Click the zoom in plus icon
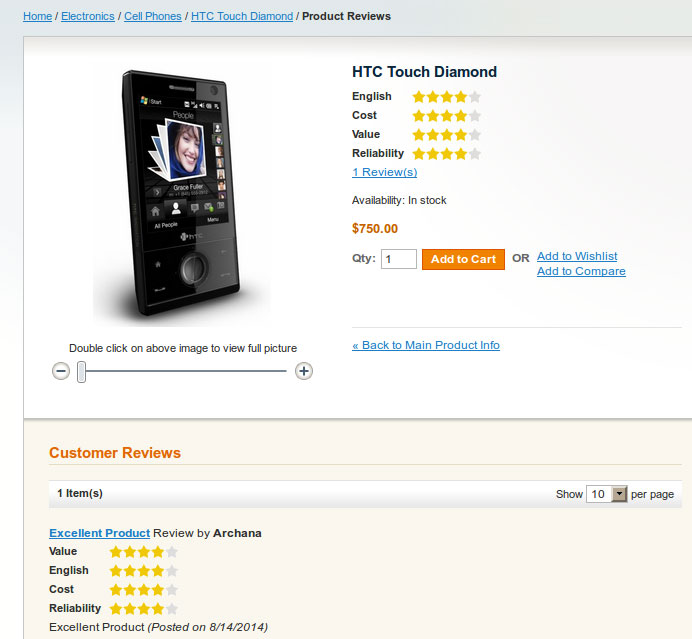Viewport: 692px width, 639px height. click(304, 371)
